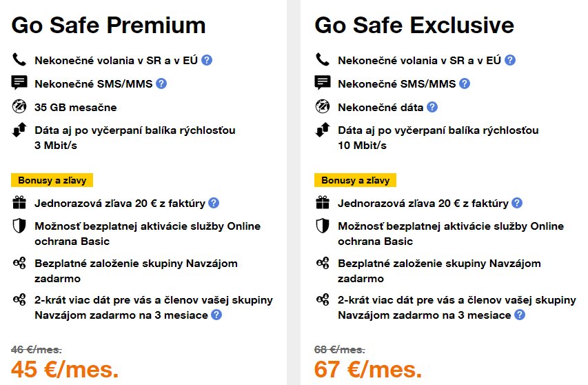This screenshot has height=385, width=588.
Task: Click the gift icon in Premium bonuses
Action: [x=19, y=203]
